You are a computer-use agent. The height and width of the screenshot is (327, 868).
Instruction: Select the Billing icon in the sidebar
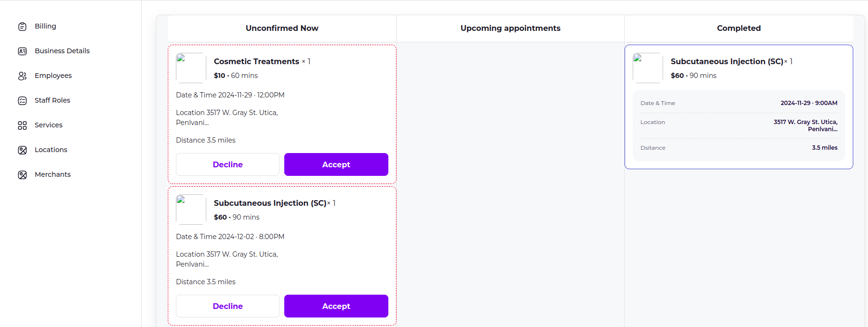click(22, 26)
